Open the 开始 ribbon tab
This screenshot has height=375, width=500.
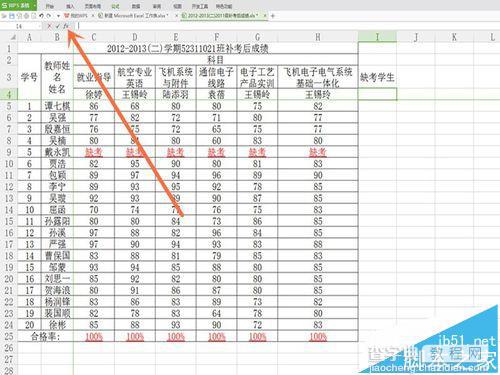point(50,6)
